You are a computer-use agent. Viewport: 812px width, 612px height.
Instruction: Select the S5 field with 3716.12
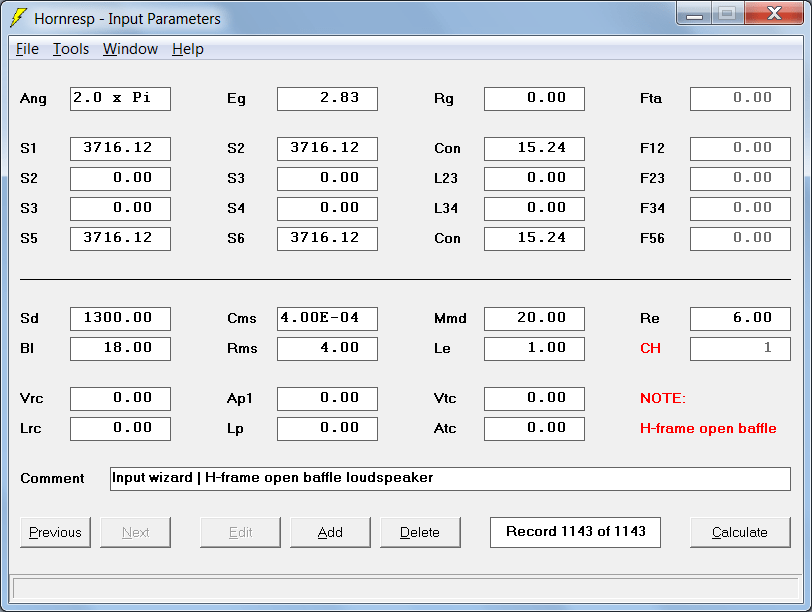(x=120, y=239)
